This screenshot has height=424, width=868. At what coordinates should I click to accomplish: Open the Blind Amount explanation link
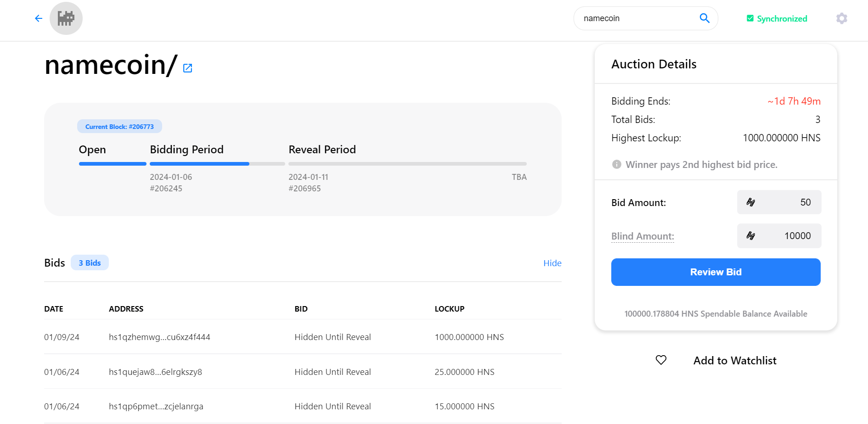[643, 236]
